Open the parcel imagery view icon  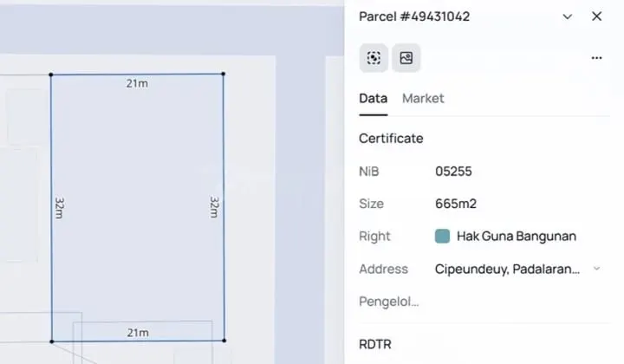tap(406, 58)
